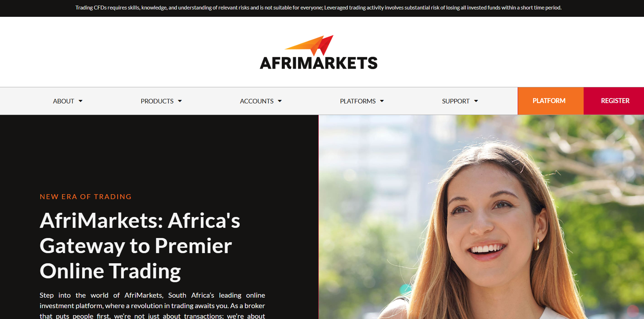Select the ACCOUNTS menu label
The width and height of the screenshot is (644, 319).
257,101
